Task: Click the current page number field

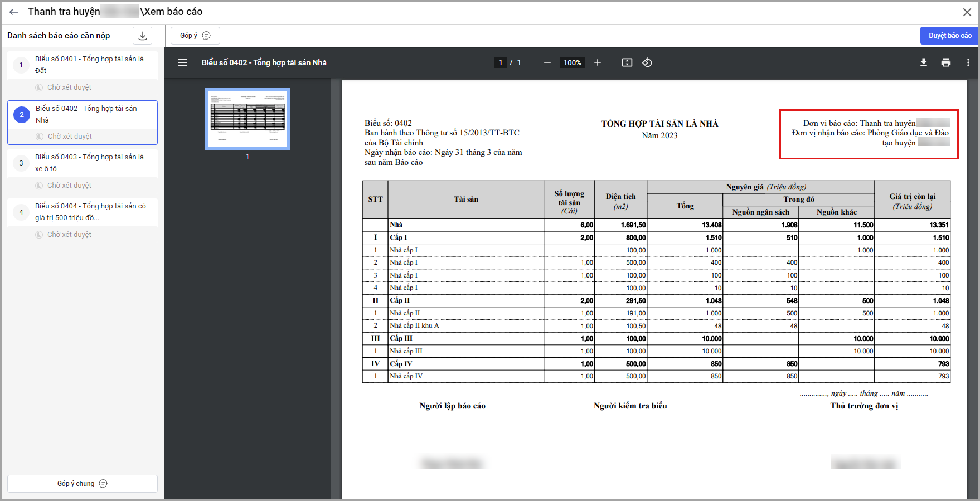Action: (x=500, y=62)
